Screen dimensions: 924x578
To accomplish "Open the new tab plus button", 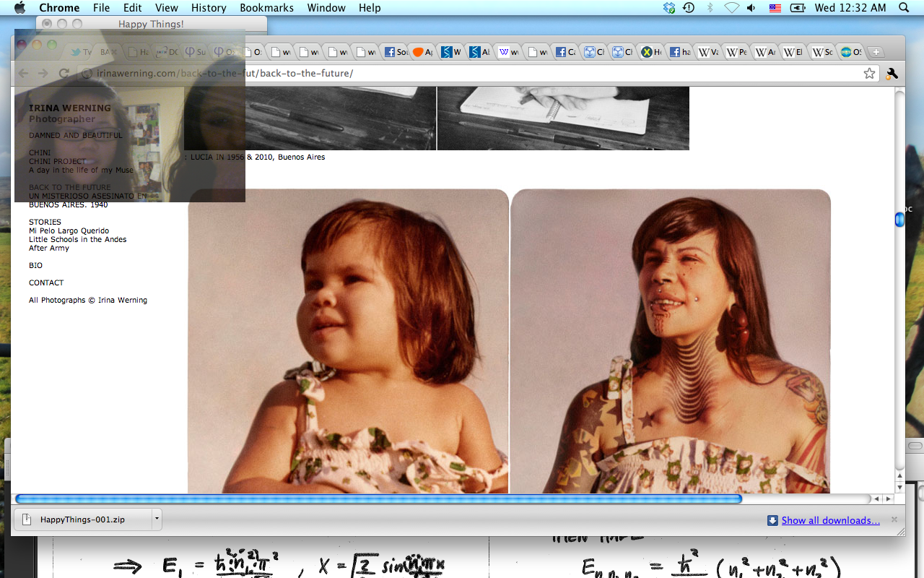I will (x=875, y=52).
